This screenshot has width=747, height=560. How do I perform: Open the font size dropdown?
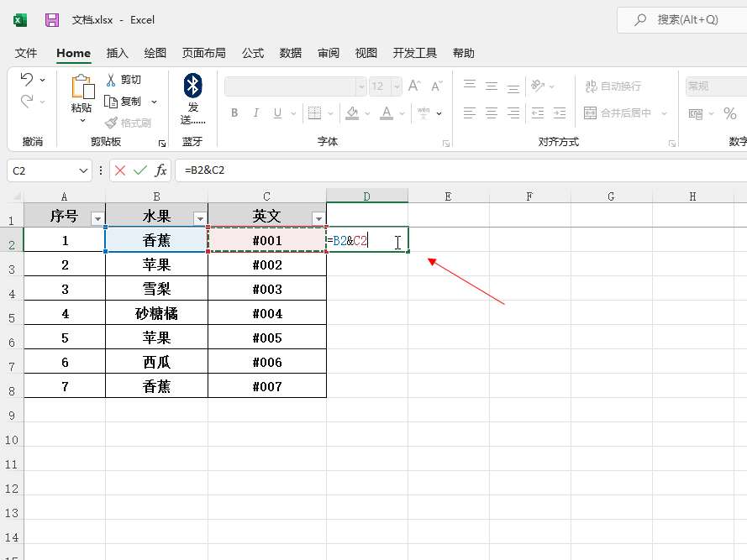(397, 86)
